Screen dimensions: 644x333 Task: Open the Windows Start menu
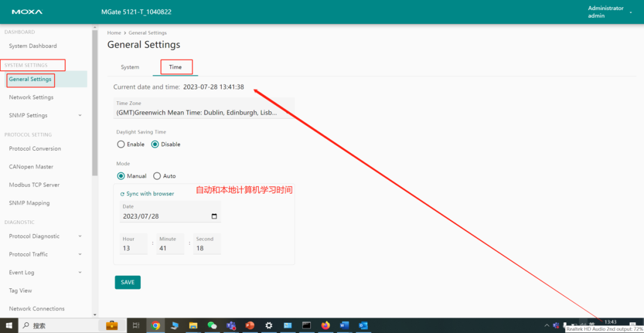8,326
